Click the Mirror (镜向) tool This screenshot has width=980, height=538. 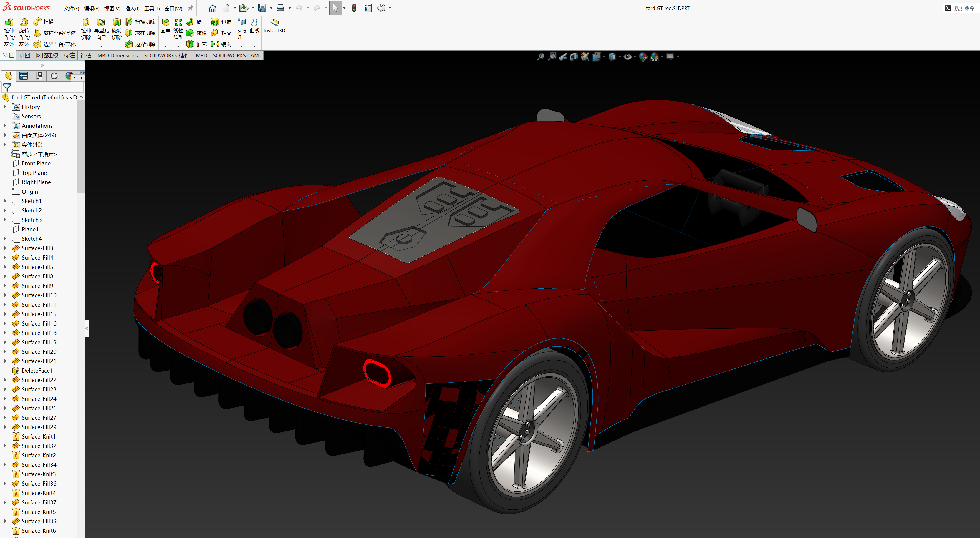[x=221, y=44]
